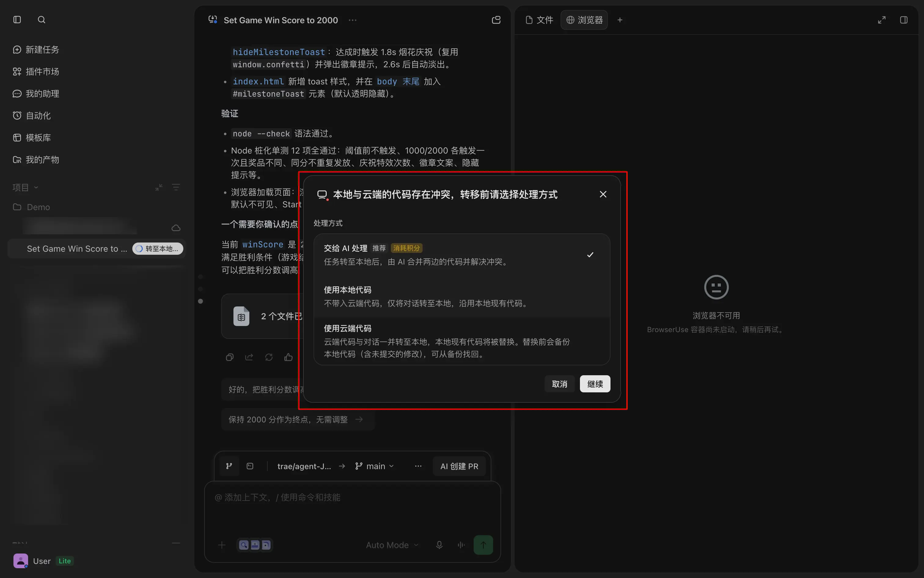924x578 pixels.
Task: Click the cloud icon on the blurred task row
Action: click(x=176, y=228)
